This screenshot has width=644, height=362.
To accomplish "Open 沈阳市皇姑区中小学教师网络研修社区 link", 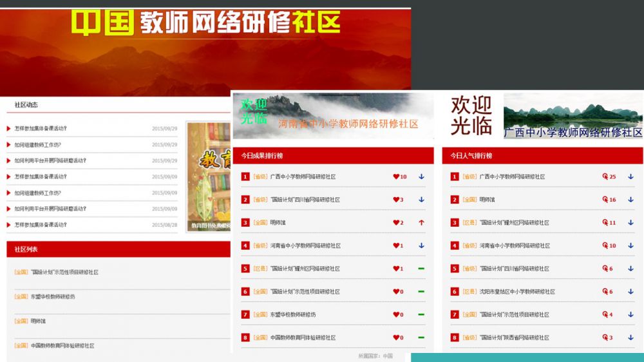I will (517, 292).
